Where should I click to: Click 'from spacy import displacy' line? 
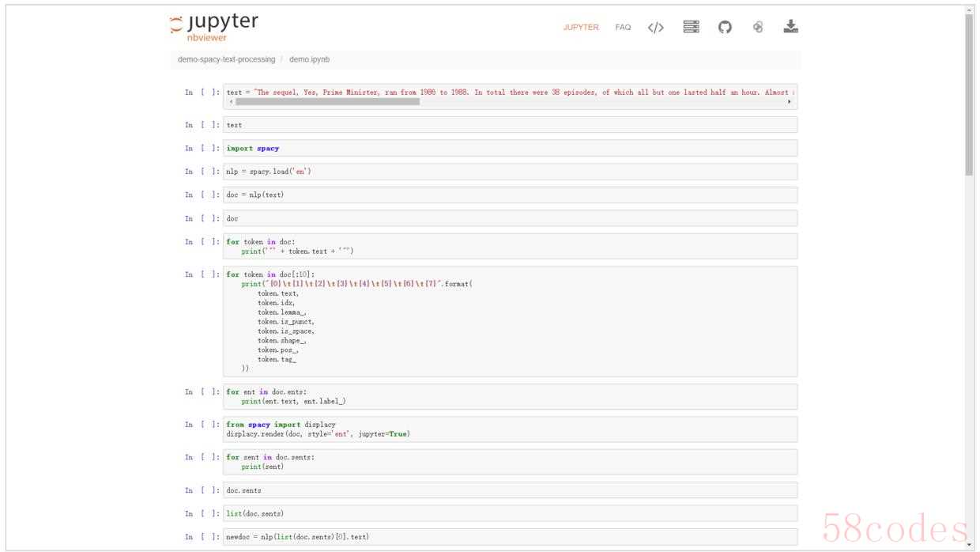click(x=281, y=425)
